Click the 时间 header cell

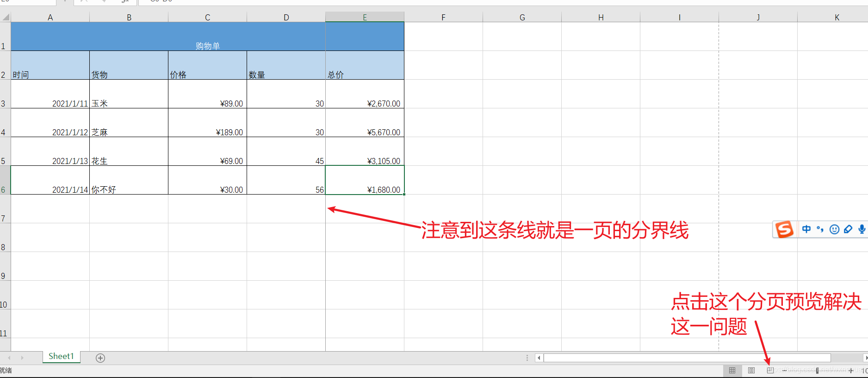(50, 65)
